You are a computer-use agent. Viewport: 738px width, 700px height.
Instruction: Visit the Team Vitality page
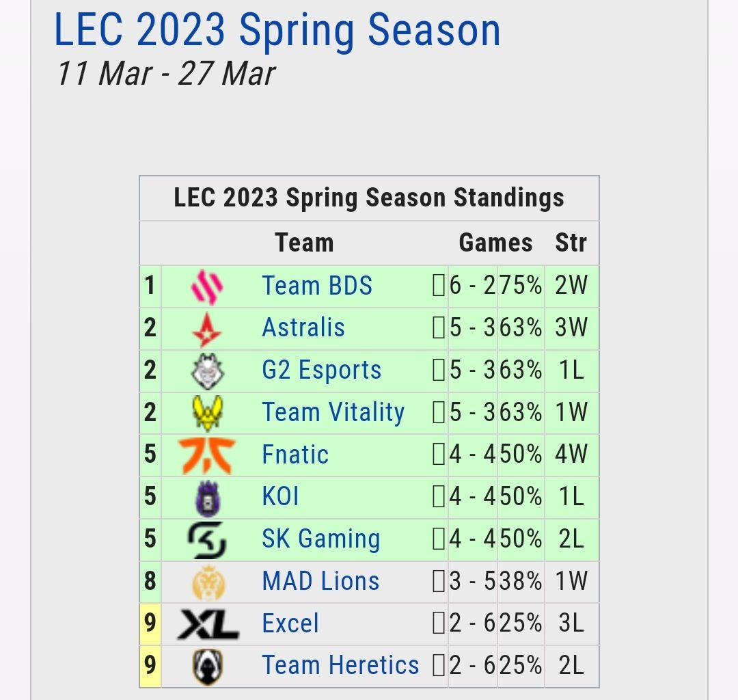coord(333,413)
